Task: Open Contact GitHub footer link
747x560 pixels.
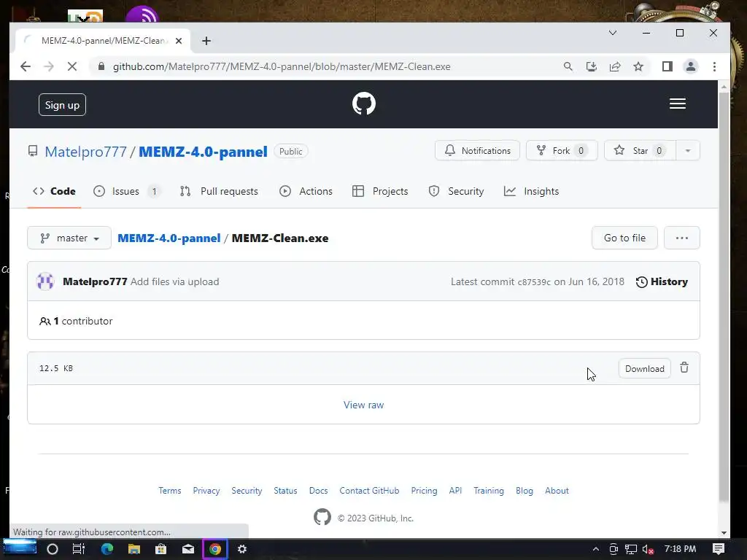Action: pos(369,491)
